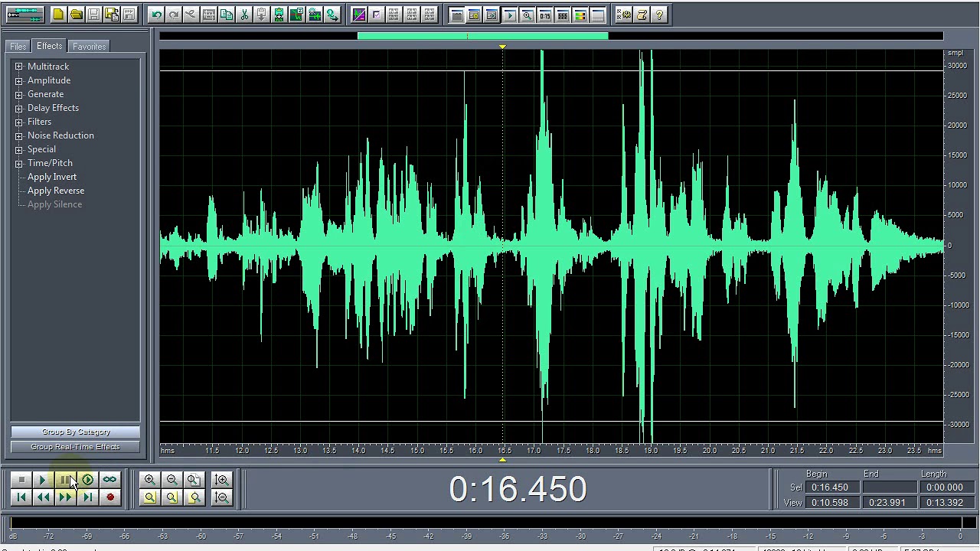The width and height of the screenshot is (980, 551).
Task: Expand the Filters category
Action: 18,122
